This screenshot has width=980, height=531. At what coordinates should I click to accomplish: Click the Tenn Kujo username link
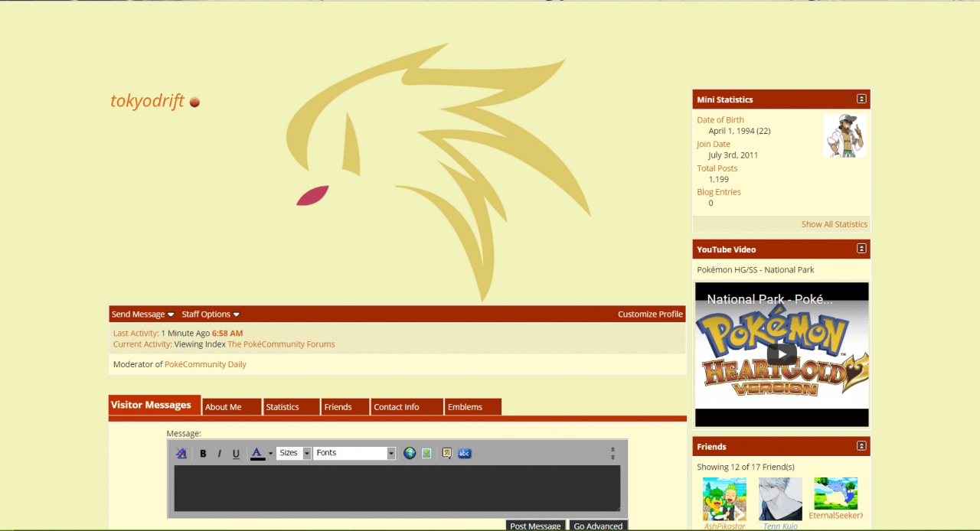[x=780, y=526]
